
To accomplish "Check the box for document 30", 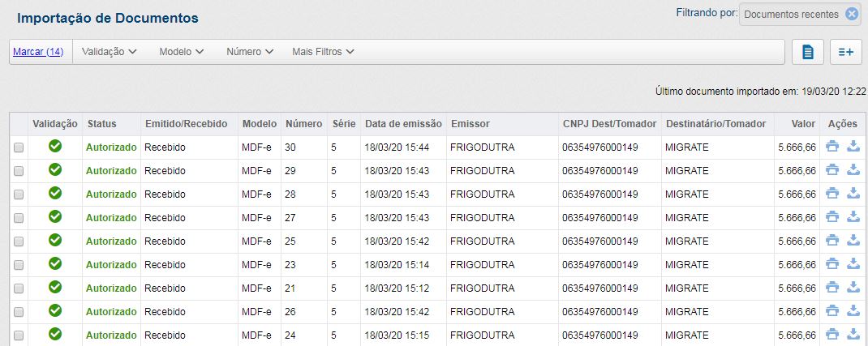I will [19, 148].
